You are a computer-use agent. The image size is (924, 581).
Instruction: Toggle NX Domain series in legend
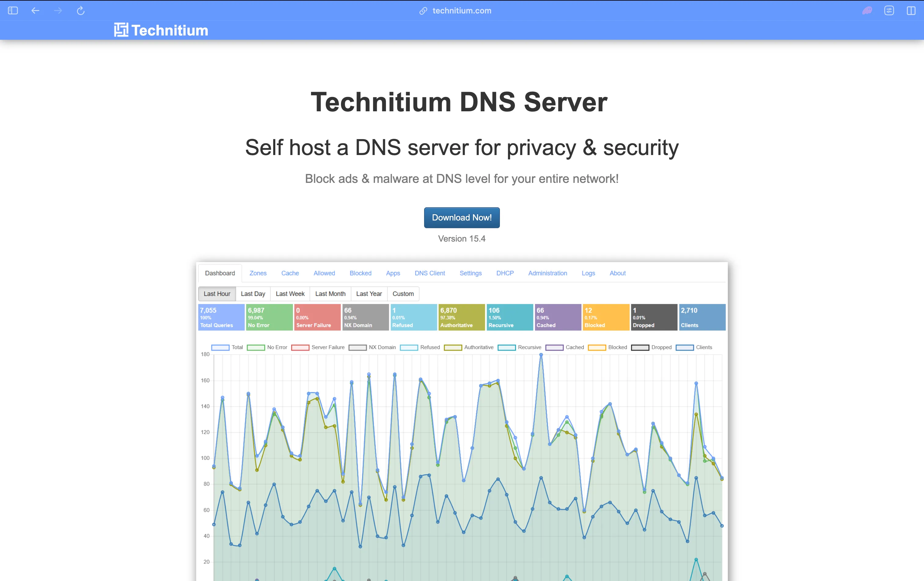click(x=372, y=347)
